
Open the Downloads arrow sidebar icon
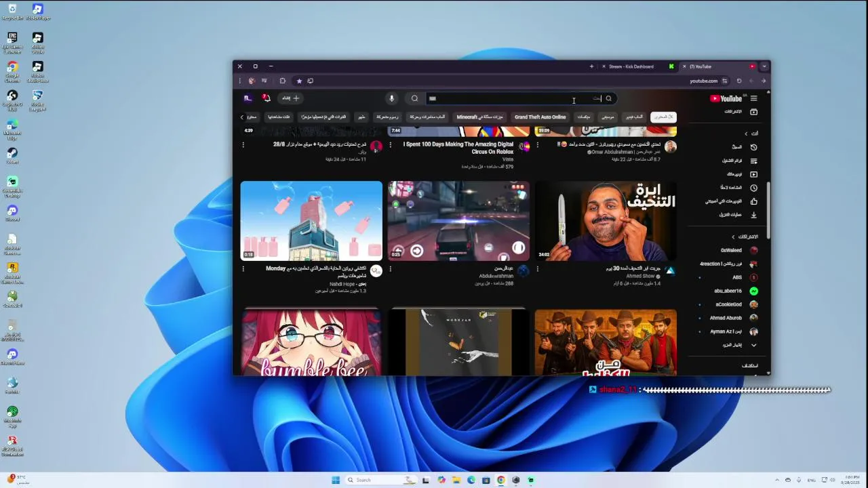pos(753,215)
